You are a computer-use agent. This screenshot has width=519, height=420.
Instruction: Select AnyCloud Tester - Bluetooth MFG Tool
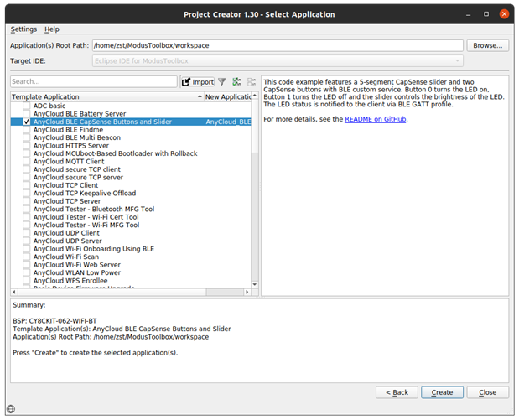pyautogui.click(x=131, y=210)
